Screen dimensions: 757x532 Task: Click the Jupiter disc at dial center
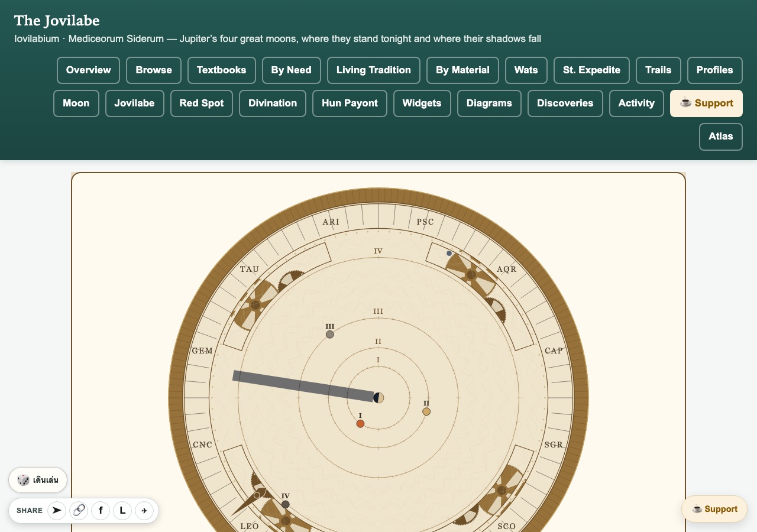378,398
